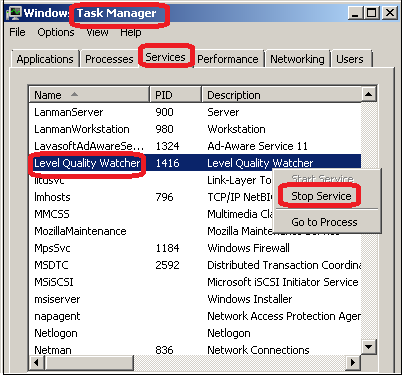Viewport: 406px width, 378px height.
Task: Switch to the Performance tab
Action: [228, 59]
